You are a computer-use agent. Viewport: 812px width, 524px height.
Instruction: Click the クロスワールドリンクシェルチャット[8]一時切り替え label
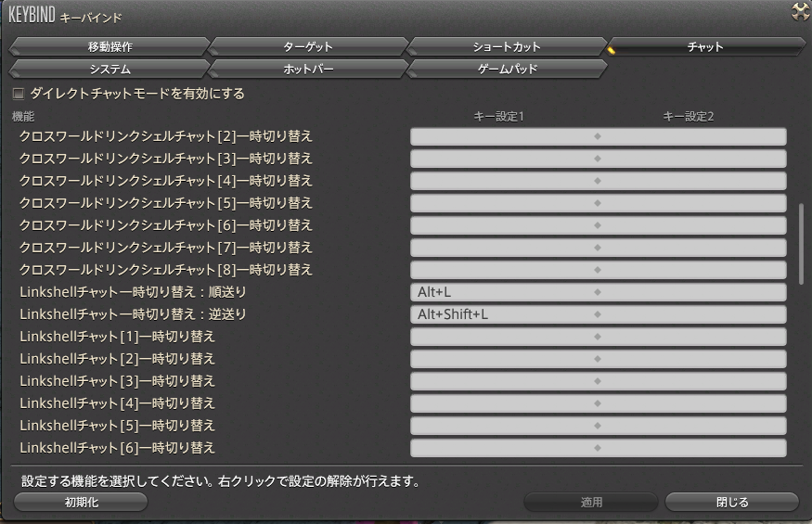pos(166,270)
